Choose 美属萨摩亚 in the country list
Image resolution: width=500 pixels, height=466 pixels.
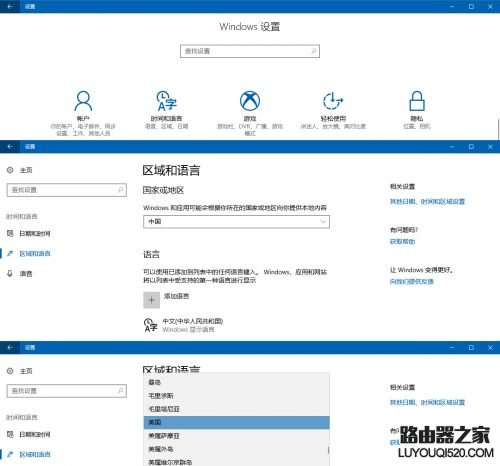[236, 436]
